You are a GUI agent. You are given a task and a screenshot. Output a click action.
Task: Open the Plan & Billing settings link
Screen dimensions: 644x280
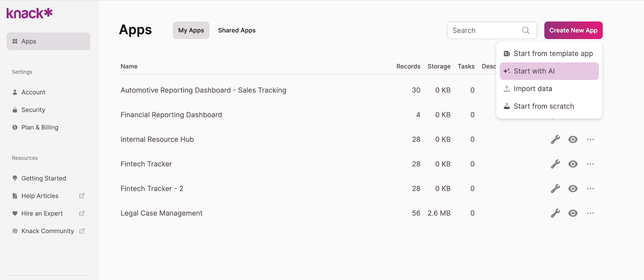tap(40, 127)
